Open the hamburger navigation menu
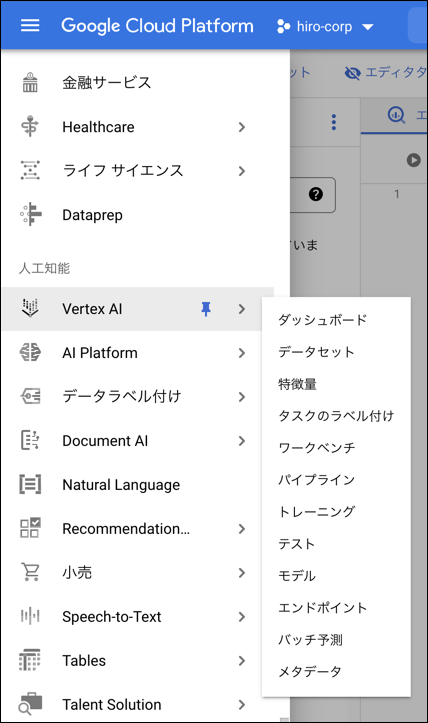 coord(30,26)
